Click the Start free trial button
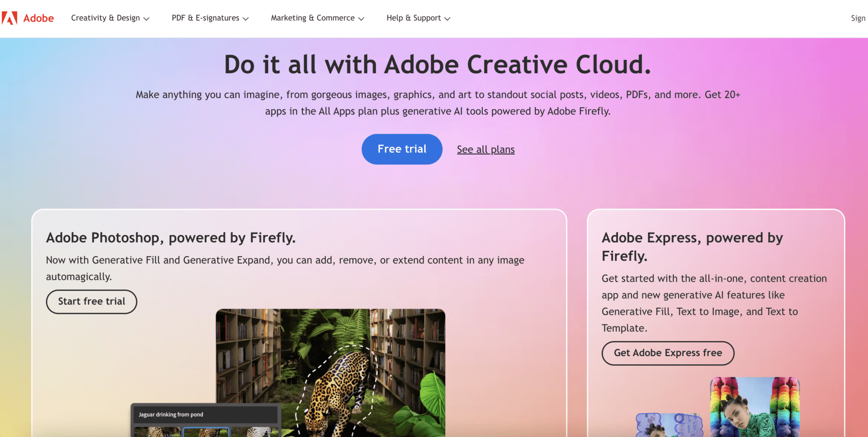Viewport: 868px width, 437px height. (x=91, y=301)
